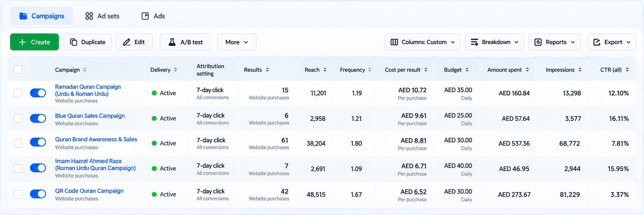Open the Campaigns tab
Image resolution: width=644 pixels, height=215 pixels.
click(x=41, y=16)
